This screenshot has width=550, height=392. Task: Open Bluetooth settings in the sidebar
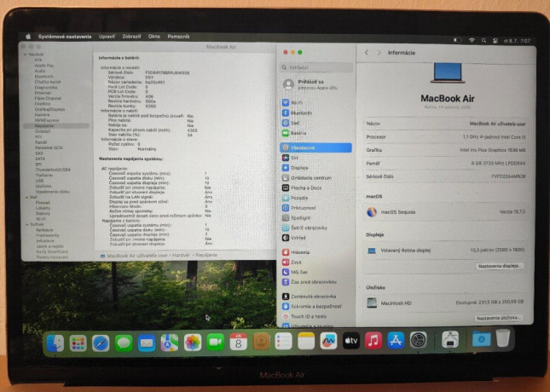tap(297, 112)
